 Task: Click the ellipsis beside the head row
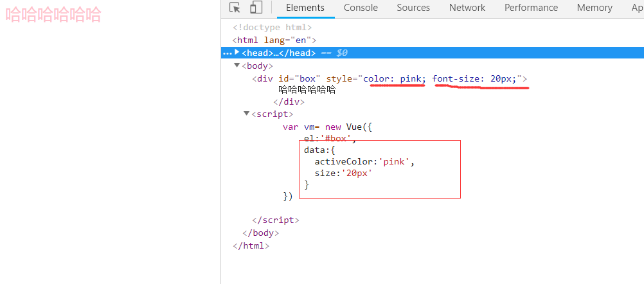pyautogui.click(x=227, y=53)
